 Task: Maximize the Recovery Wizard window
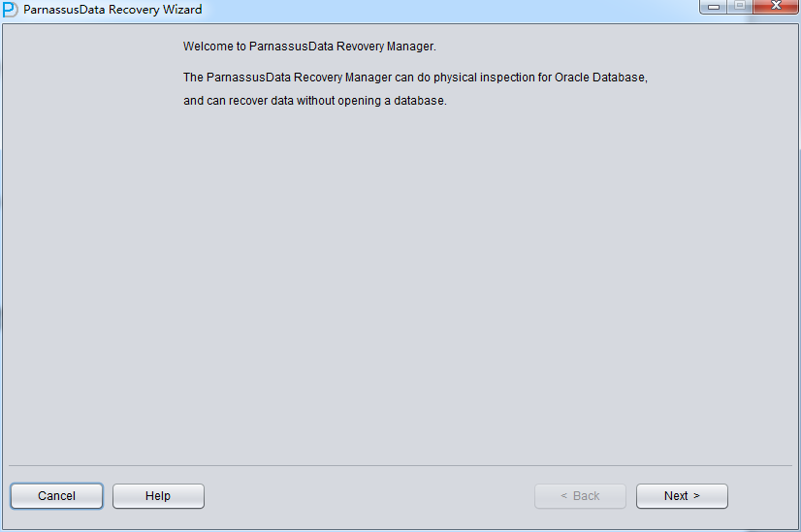coord(741,8)
